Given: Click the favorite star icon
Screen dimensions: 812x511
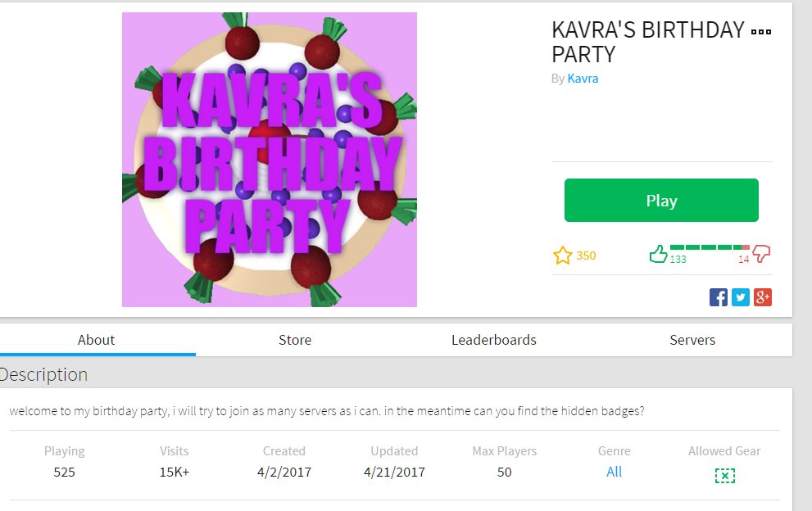Looking at the screenshot, I should coord(562,255).
